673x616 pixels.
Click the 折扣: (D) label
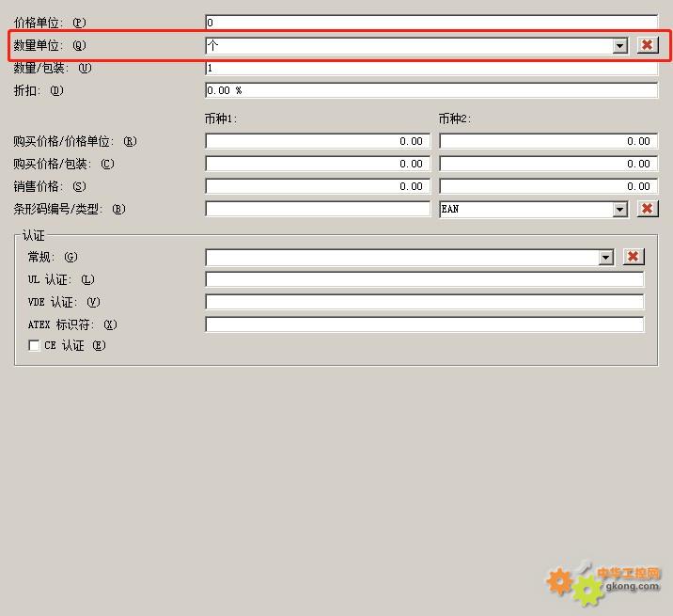pyautogui.click(x=39, y=90)
